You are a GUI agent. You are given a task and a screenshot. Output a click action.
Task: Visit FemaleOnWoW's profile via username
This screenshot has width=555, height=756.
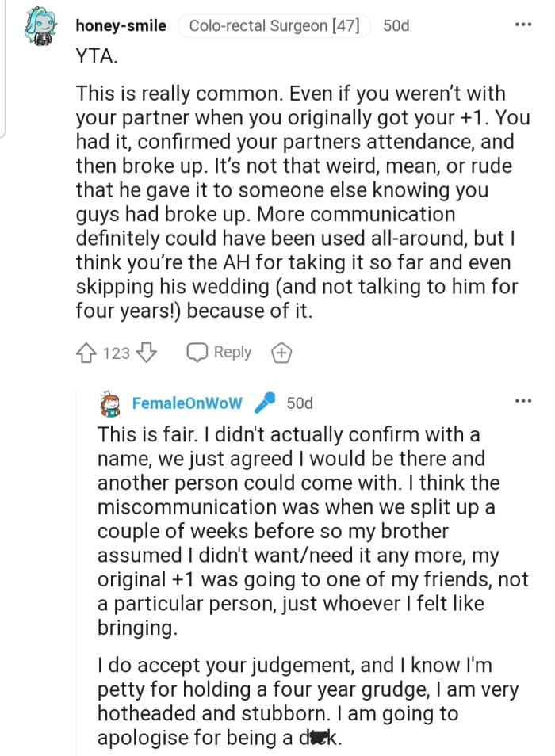(187, 403)
